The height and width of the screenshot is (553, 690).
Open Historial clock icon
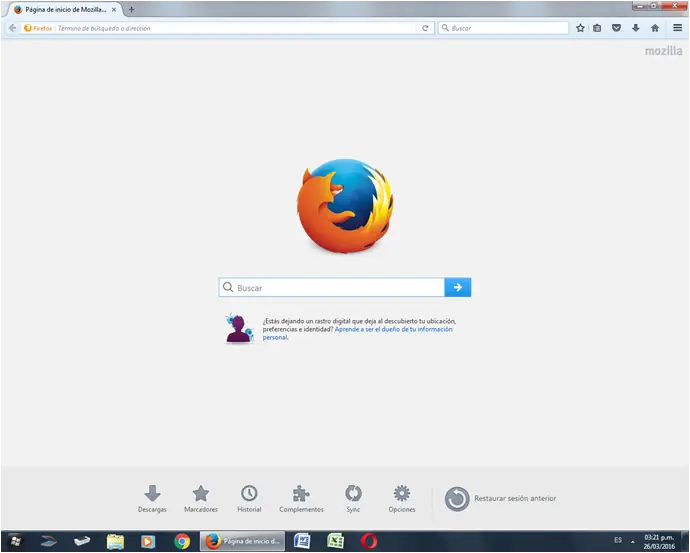pos(249,498)
